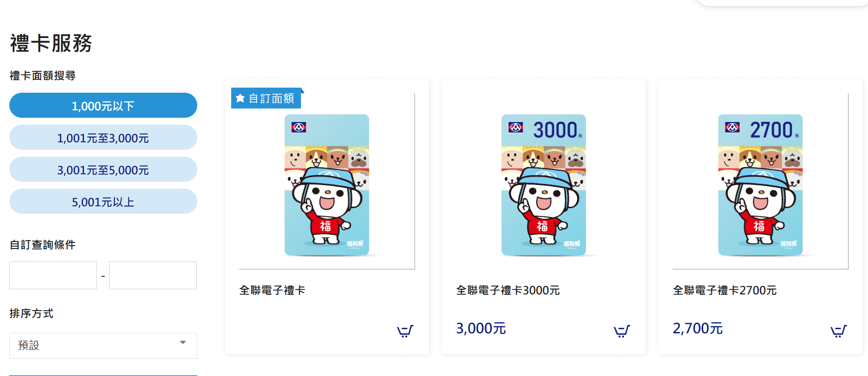Open the 全聯電子禮卡3000元 product link
The height and width of the screenshot is (376, 868).
pos(508,290)
